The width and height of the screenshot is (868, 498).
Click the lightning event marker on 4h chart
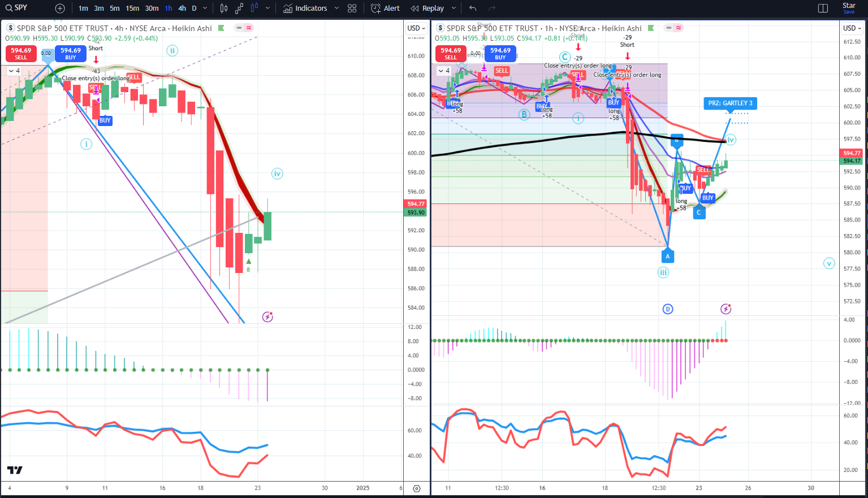pos(268,317)
